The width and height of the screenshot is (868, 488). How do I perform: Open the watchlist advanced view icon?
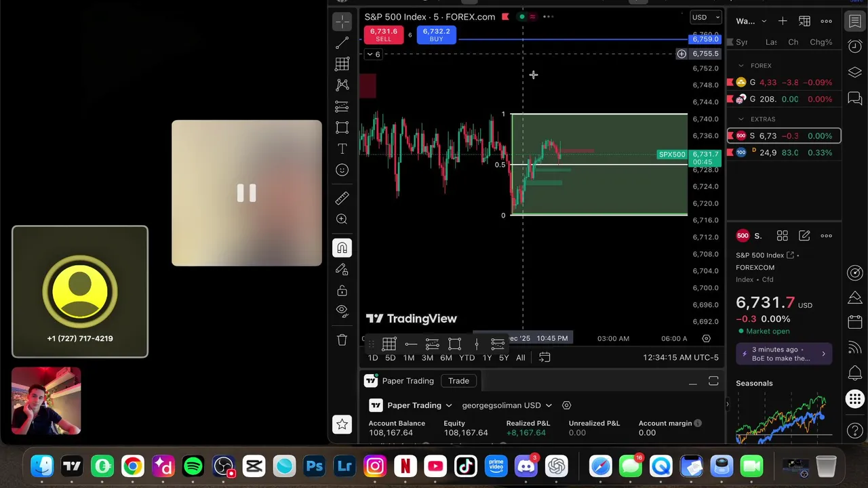[804, 21]
